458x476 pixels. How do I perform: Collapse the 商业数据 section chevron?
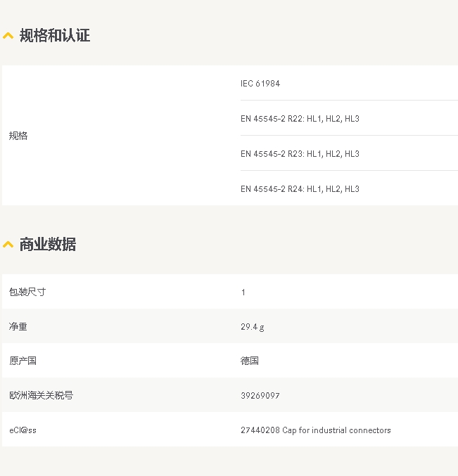pos(8,245)
